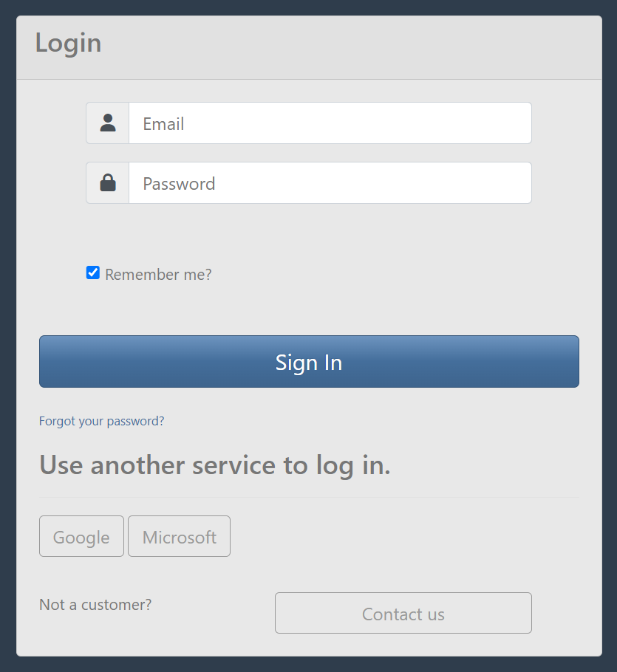Click the "Remember me?" label text
This screenshot has height=672, width=617.
coord(158,275)
